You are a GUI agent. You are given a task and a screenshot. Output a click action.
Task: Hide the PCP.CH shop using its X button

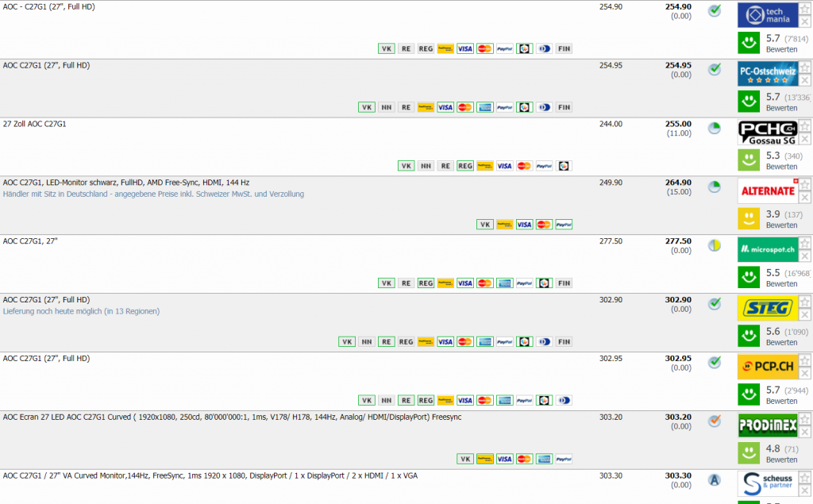[x=805, y=373]
